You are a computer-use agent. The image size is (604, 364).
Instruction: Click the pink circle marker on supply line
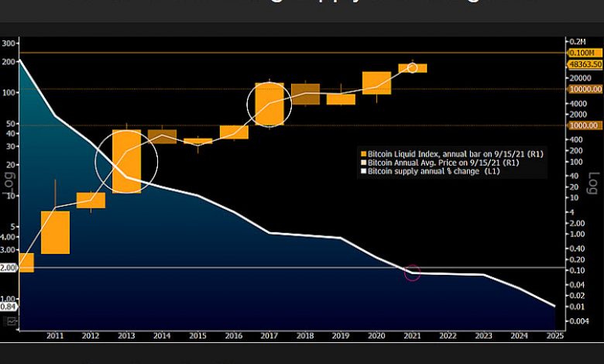[412, 272]
